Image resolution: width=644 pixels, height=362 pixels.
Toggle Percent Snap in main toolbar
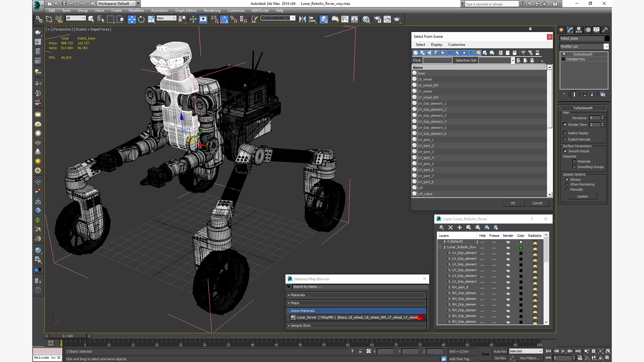tap(234, 19)
